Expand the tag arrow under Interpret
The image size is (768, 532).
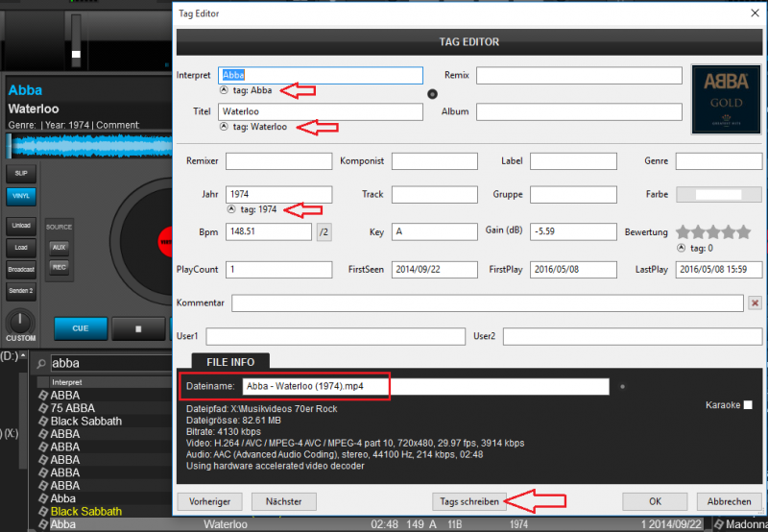point(224,90)
